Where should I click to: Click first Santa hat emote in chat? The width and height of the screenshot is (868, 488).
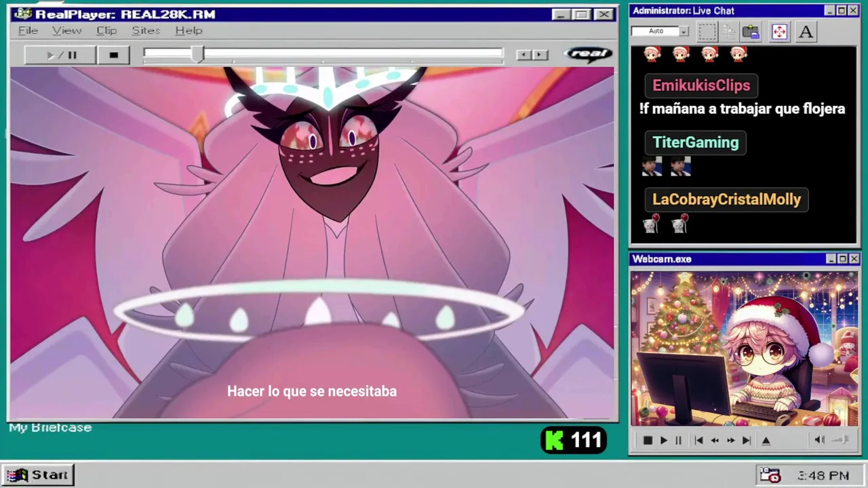tap(652, 54)
